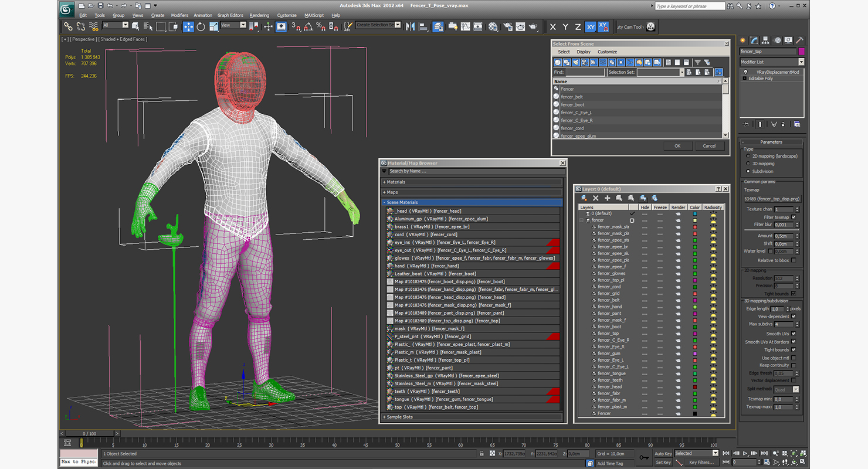Select Subdivision radio button
The image size is (868, 469).
point(748,172)
